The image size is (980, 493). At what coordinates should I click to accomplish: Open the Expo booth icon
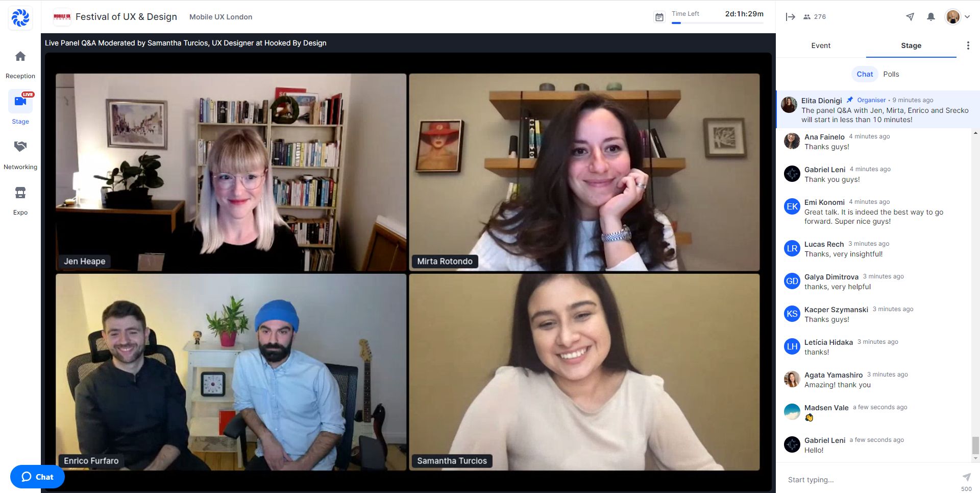20,193
